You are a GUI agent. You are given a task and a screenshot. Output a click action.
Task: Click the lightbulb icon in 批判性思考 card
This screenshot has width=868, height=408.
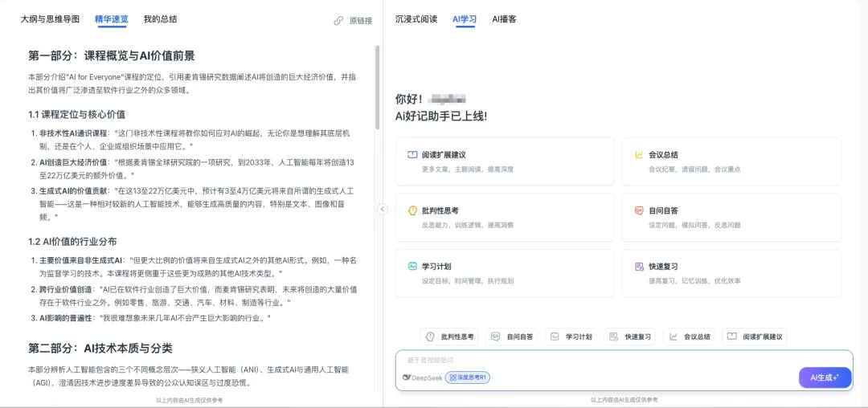point(411,210)
